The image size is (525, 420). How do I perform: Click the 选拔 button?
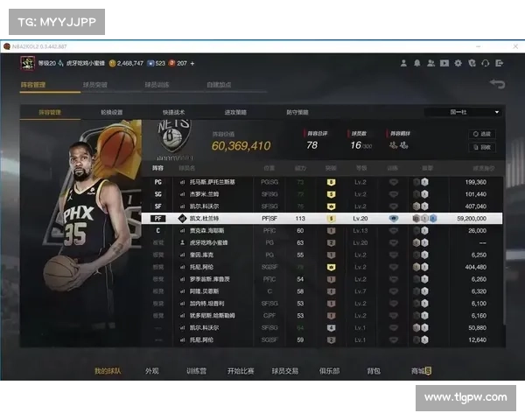482,134
